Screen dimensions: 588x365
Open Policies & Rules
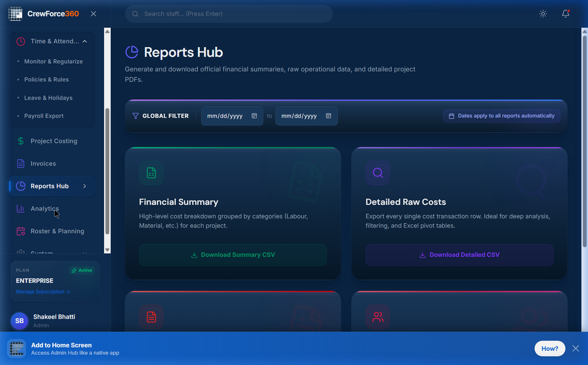click(x=46, y=80)
